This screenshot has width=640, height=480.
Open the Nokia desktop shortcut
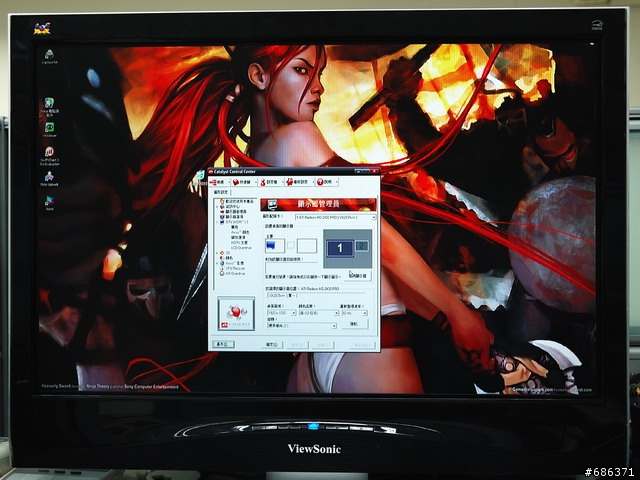click(49, 106)
